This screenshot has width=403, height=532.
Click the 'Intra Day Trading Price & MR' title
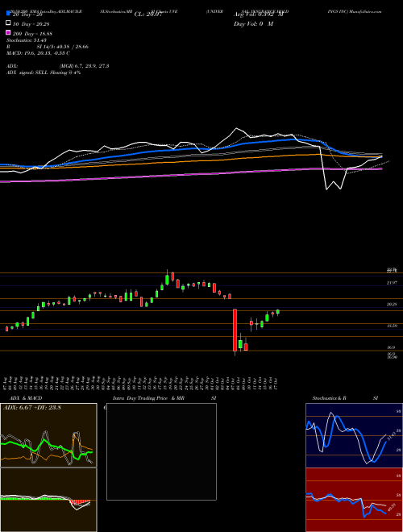point(148,398)
